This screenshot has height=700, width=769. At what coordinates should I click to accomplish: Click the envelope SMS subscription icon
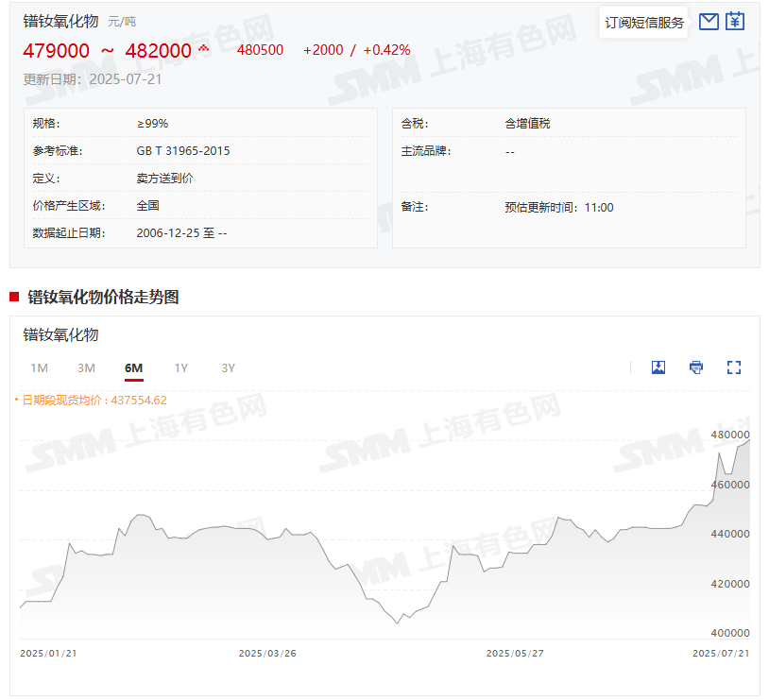coord(709,22)
